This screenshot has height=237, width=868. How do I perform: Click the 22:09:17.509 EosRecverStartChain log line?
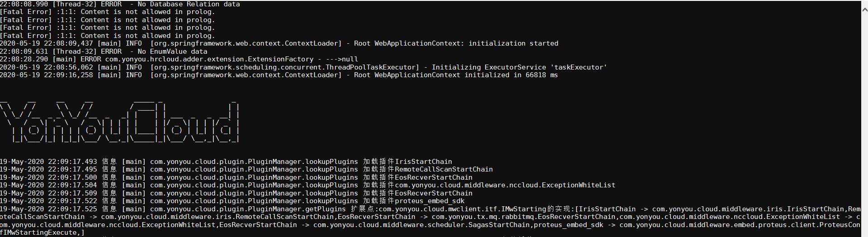point(236,193)
